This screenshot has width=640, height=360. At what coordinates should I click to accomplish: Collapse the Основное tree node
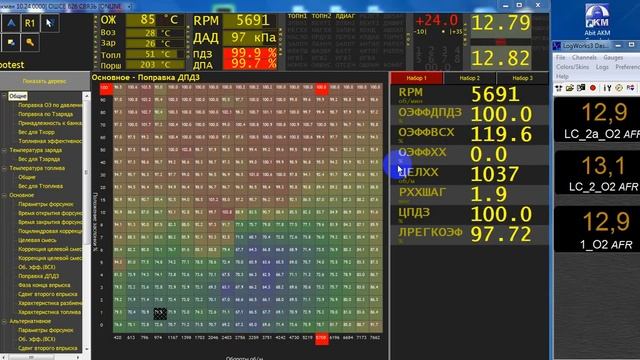(4, 195)
